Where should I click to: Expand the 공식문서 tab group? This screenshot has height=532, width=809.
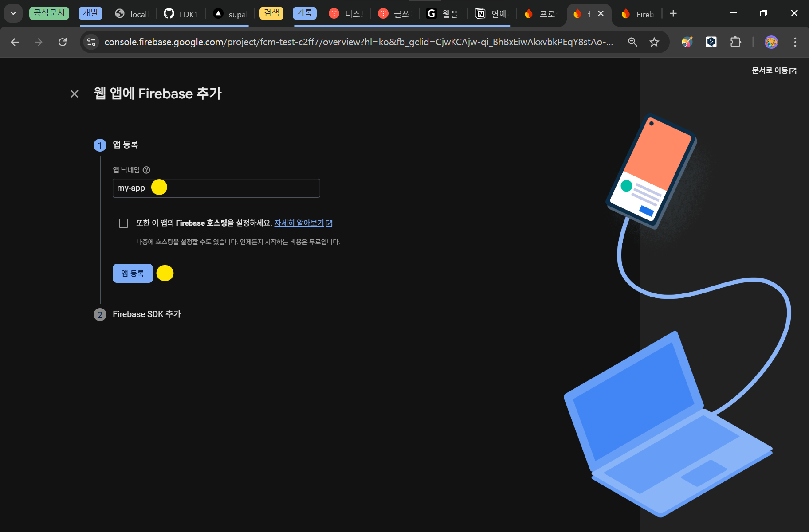pos(49,13)
